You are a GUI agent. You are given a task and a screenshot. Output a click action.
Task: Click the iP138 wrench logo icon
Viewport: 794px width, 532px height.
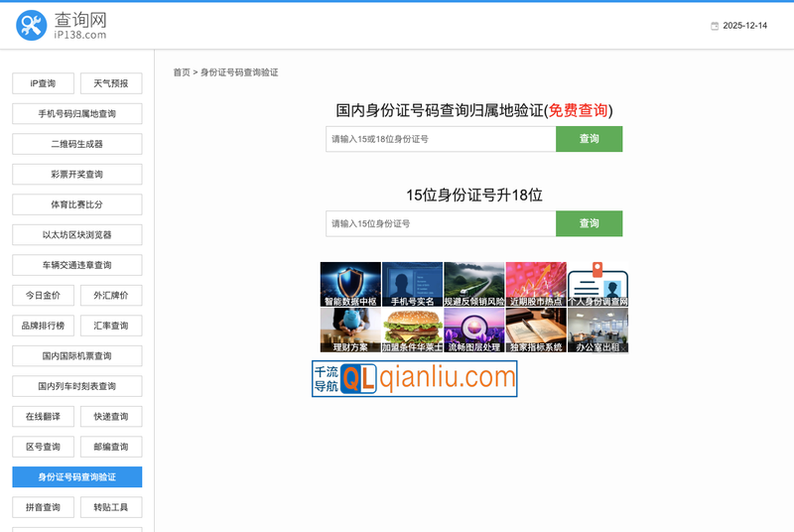[x=31, y=26]
